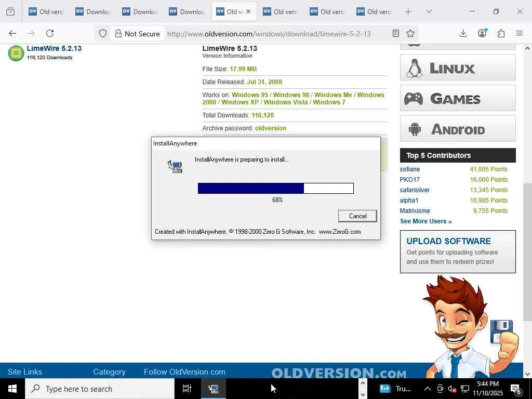
Task: Open a new tab with the plus button
Action: 408,12
